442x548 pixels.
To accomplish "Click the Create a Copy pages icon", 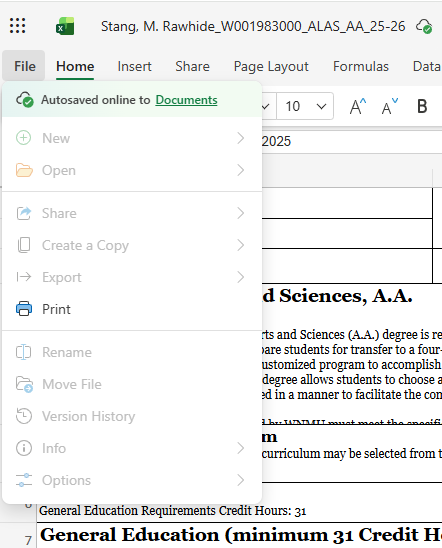I will [x=24, y=245].
